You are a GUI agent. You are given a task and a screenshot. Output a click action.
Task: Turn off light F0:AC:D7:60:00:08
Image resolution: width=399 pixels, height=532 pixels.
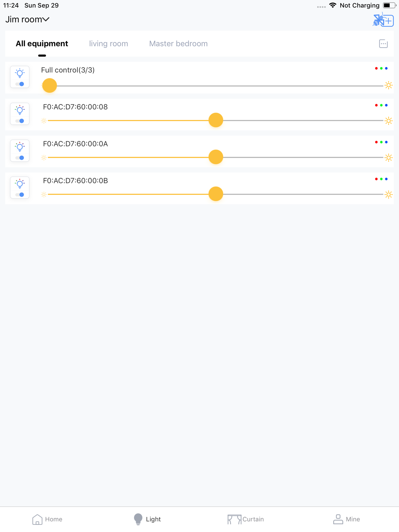(20, 121)
